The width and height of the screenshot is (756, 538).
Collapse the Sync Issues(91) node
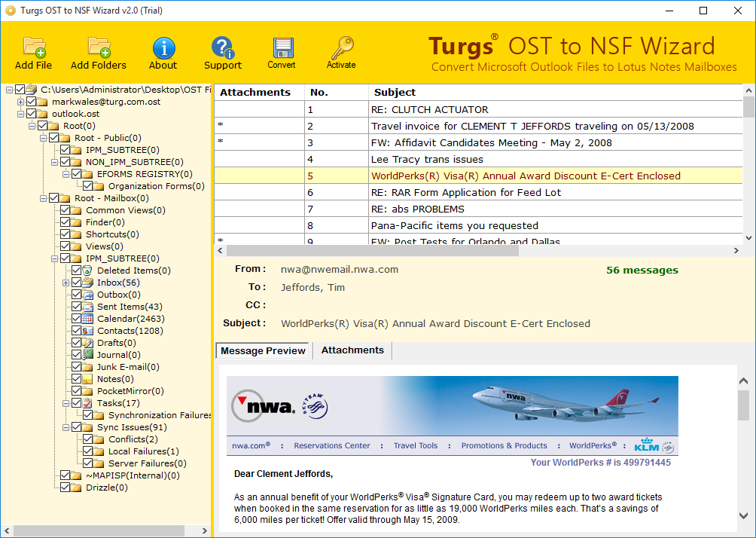pyautogui.click(x=66, y=427)
